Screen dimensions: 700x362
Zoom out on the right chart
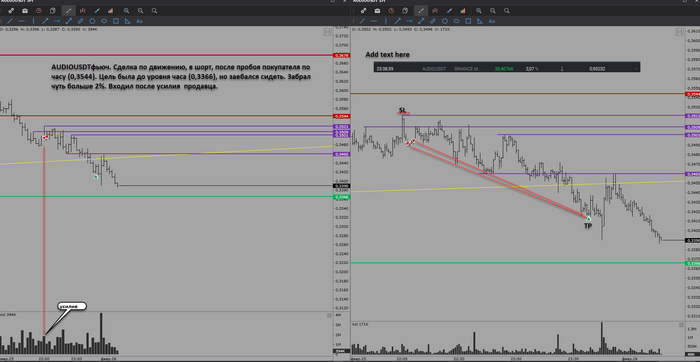492,10
